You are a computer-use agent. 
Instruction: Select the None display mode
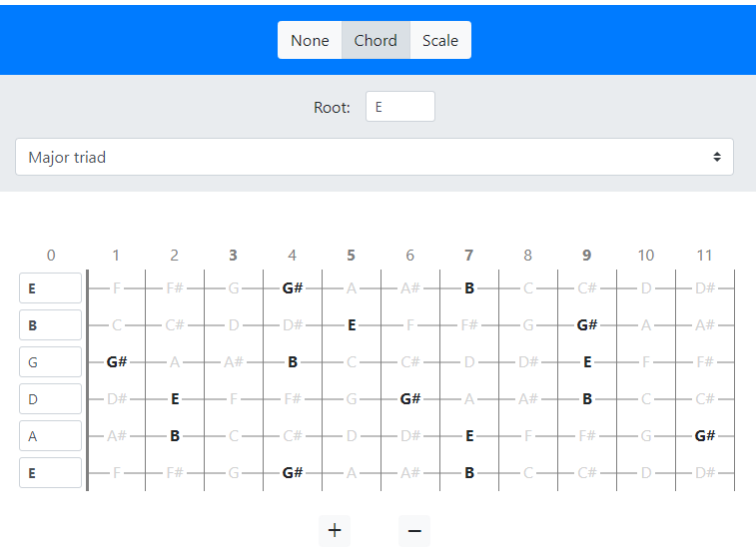(x=310, y=41)
